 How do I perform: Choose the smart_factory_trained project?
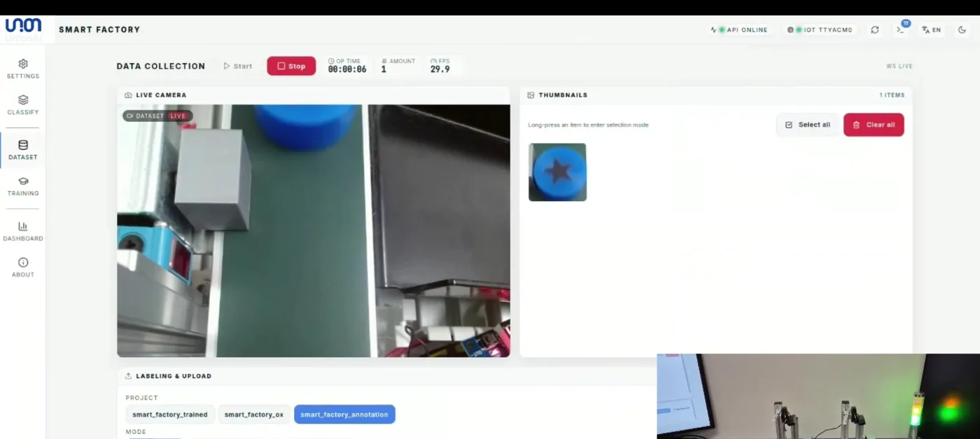pos(170,414)
